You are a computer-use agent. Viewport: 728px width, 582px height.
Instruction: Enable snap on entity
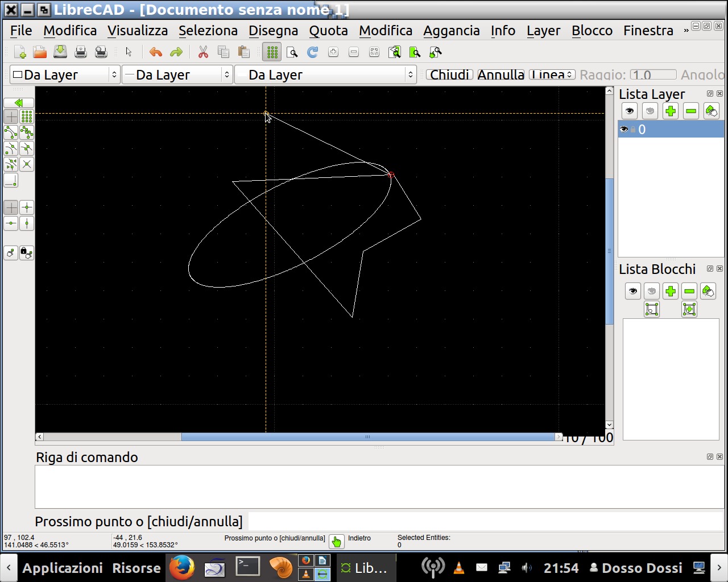pyautogui.click(x=27, y=132)
